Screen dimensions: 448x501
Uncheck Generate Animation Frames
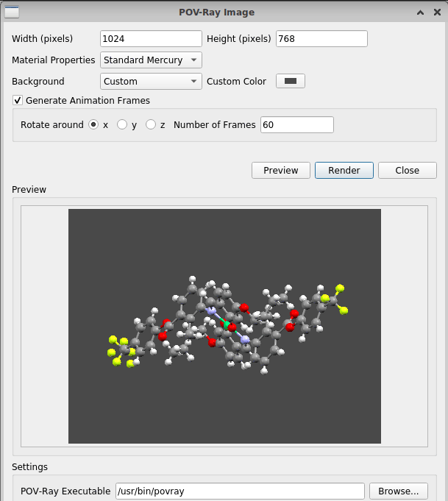coord(18,101)
